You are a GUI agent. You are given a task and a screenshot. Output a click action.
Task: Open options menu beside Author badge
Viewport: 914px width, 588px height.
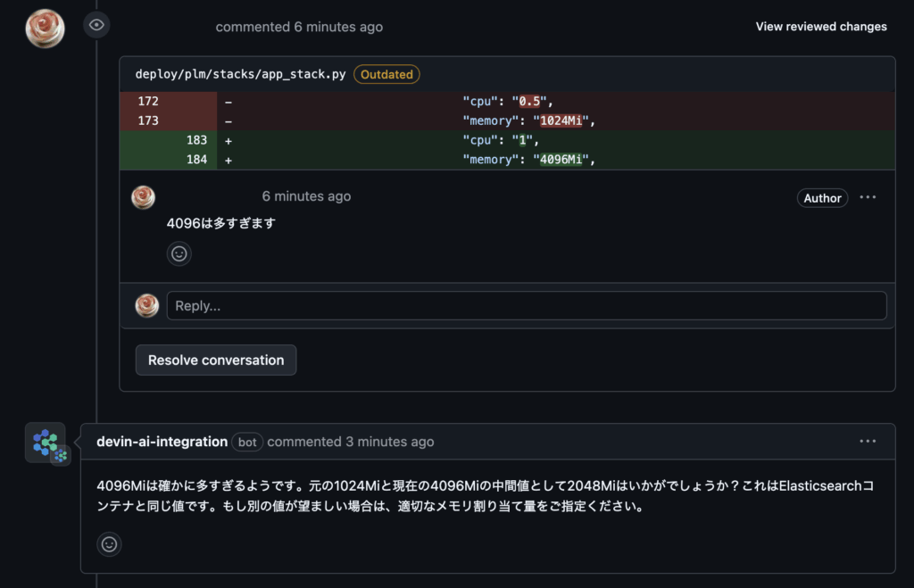coord(868,197)
